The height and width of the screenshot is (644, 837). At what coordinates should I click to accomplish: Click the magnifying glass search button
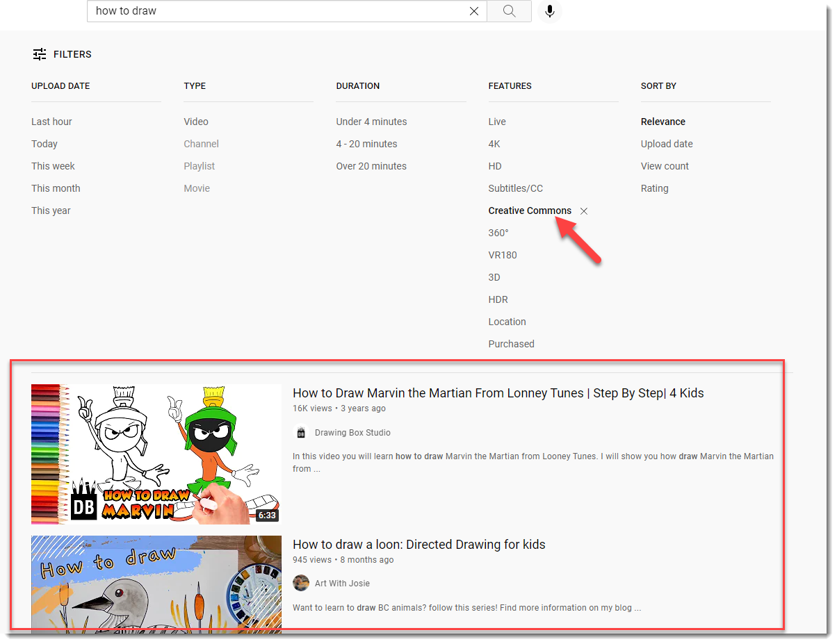click(x=510, y=11)
